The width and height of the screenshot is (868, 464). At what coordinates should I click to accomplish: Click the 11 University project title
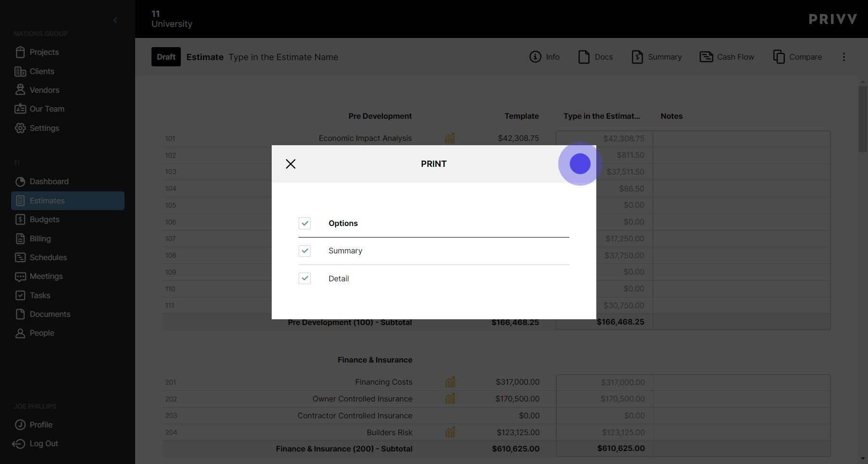tap(172, 19)
